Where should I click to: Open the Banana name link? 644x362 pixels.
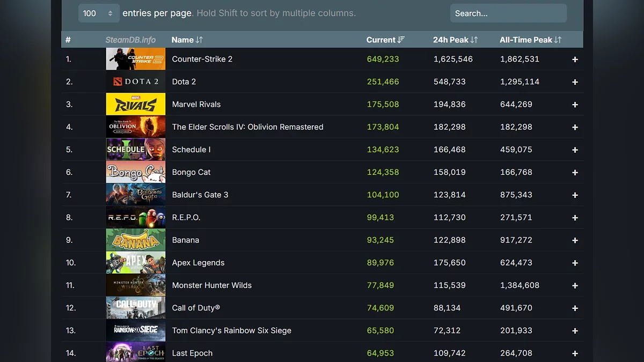click(x=186, y=240)
